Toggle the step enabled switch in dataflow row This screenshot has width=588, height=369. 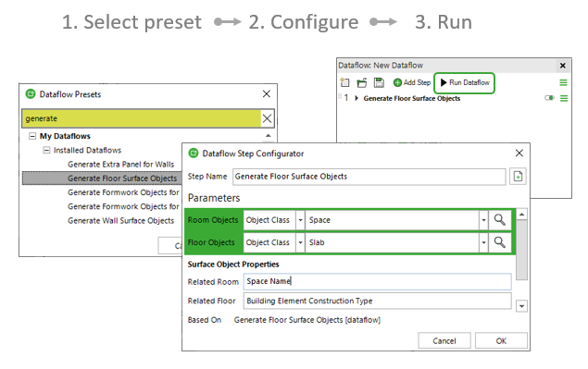click(549, 98)
